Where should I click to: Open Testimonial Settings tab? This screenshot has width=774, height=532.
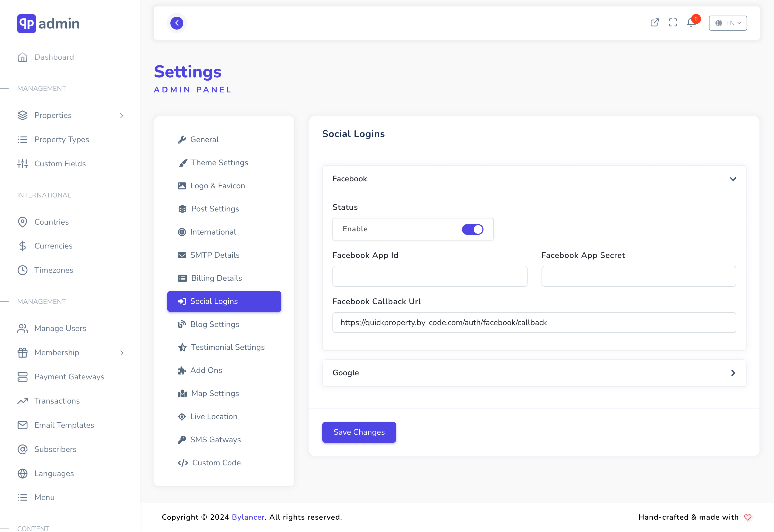(x=224, y=347)
